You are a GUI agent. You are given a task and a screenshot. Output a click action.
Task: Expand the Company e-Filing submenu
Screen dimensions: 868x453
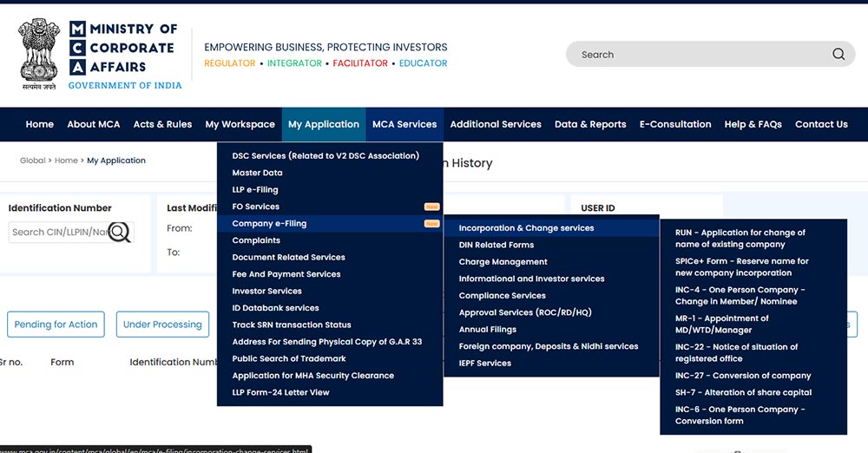[269, 224]
